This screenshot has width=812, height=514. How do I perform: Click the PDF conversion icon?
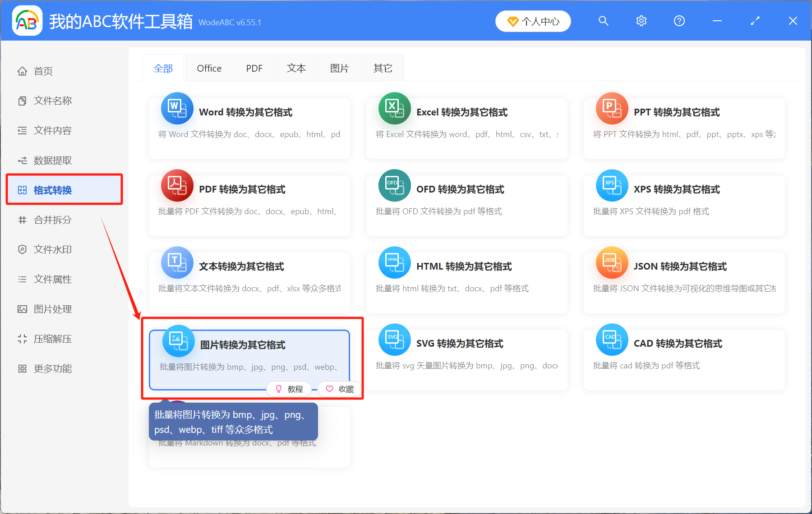(177, 185)
